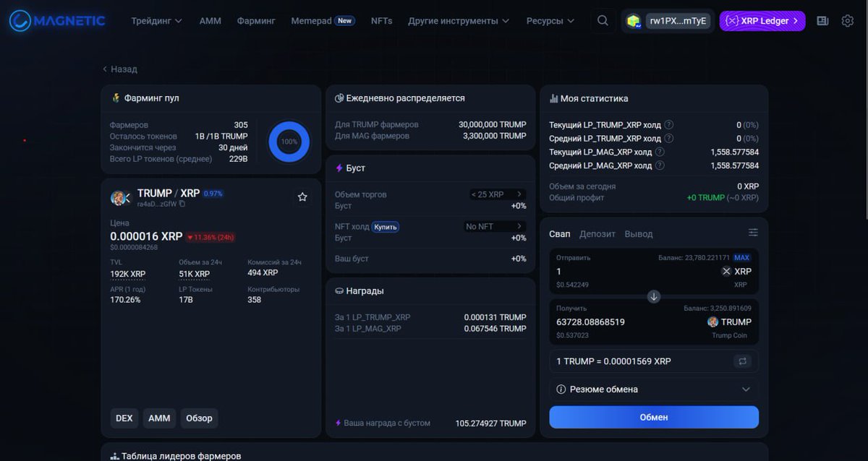Expand the Резюме обмена section
Viewport: 868px width, 461px height.
coord(654,389)
